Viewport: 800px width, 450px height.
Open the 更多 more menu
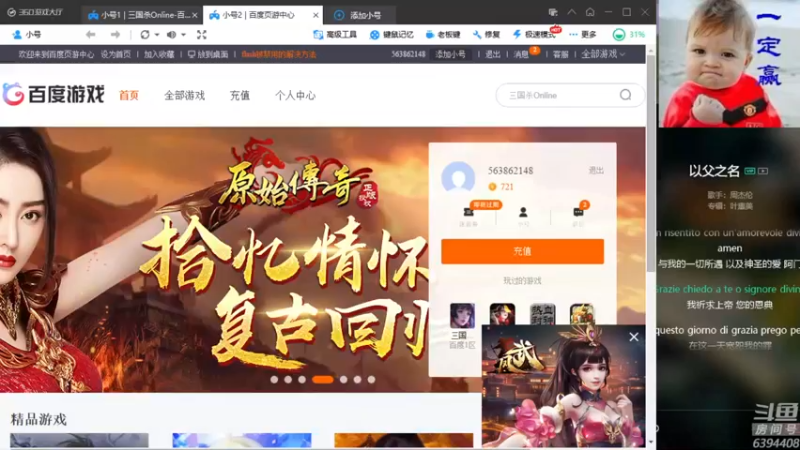[x=582, y=35]
